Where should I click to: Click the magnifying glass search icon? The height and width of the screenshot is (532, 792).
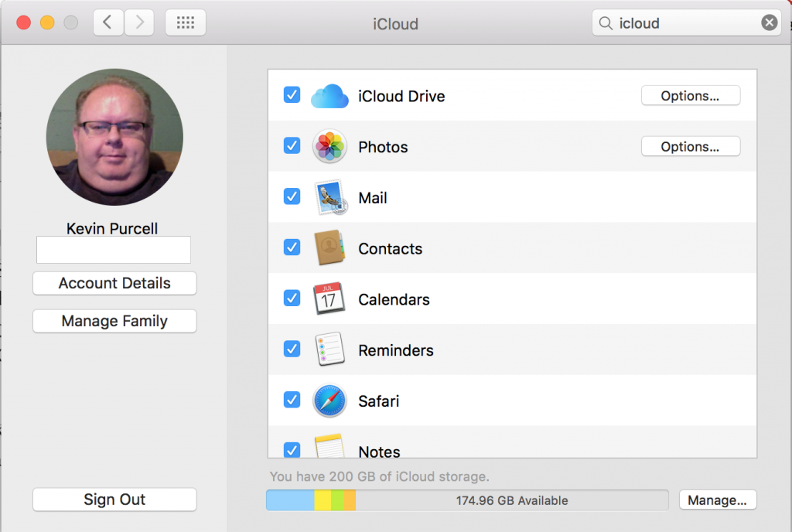coord(605,23)
